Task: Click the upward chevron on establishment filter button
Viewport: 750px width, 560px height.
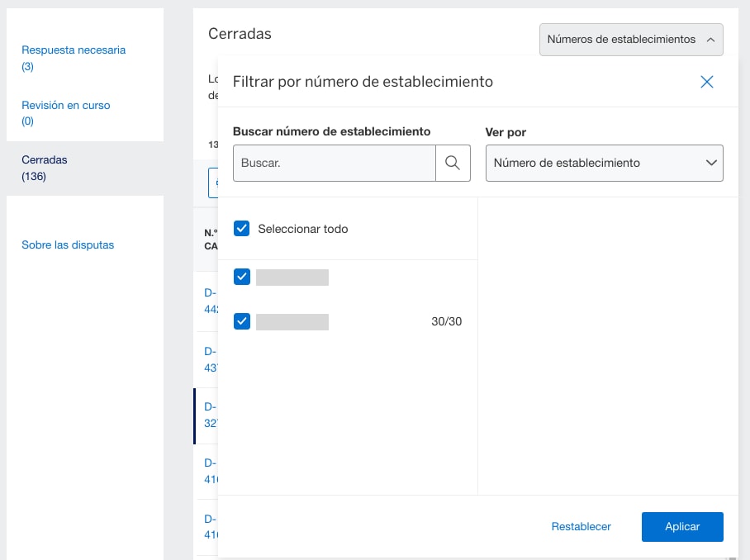Action: [x=709, y=39]
